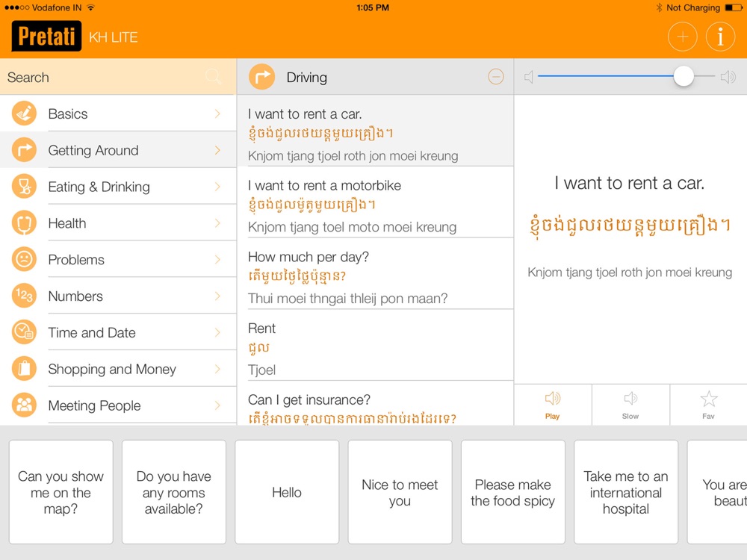Open the Health category

[x=118, y=223]
